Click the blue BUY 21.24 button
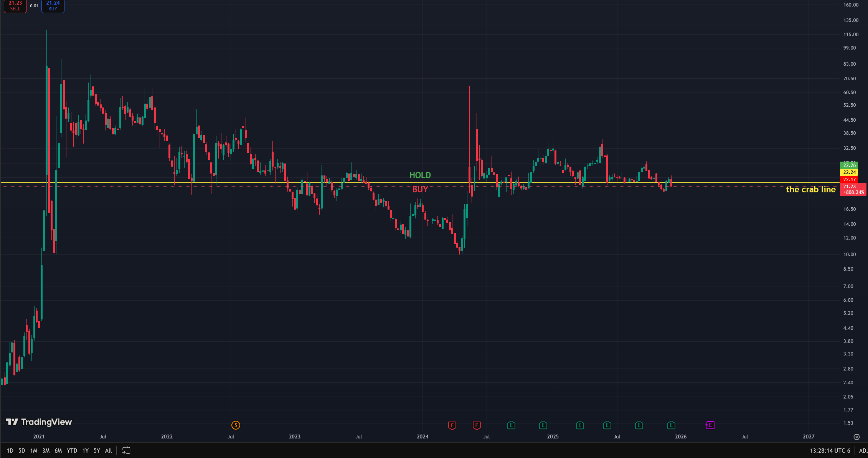 tap(53, 6)
